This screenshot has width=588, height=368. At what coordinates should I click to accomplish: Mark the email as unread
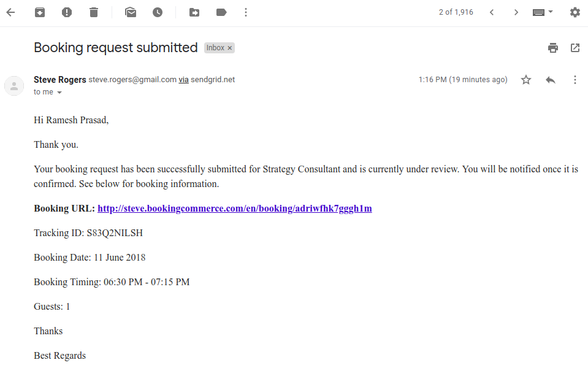click(x=131, y=12)
